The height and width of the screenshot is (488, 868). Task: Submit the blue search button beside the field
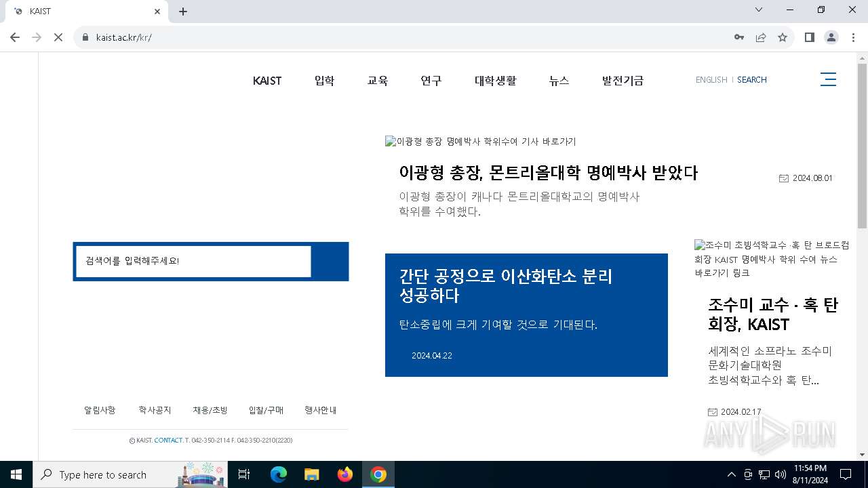point(330,262)
